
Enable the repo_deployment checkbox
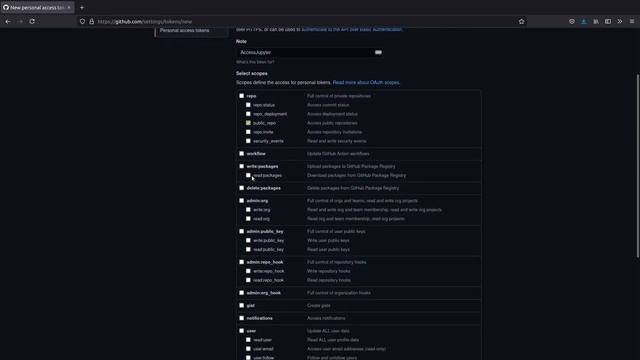[x=248, y=114]
